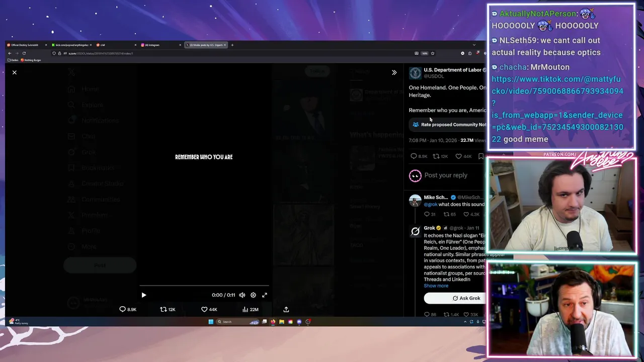This screenshot has height=362, width=644.
Task: Open File Explorer from the taskbar
Action: tap(282, 322)
